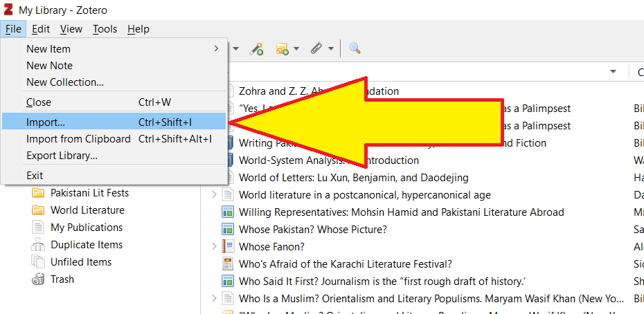Select 'Whose Pakistan? Whose Picture?' item
644x314 pixels.
[313, 230]
